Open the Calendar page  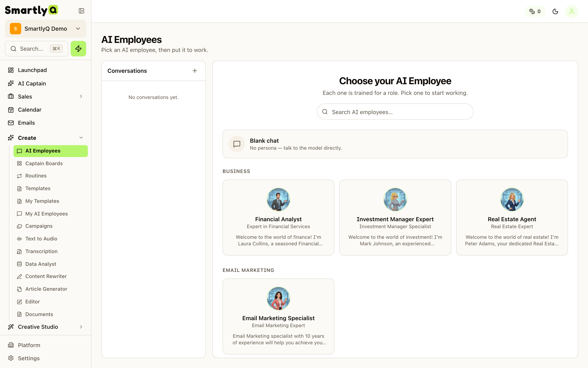pos(46,110)
